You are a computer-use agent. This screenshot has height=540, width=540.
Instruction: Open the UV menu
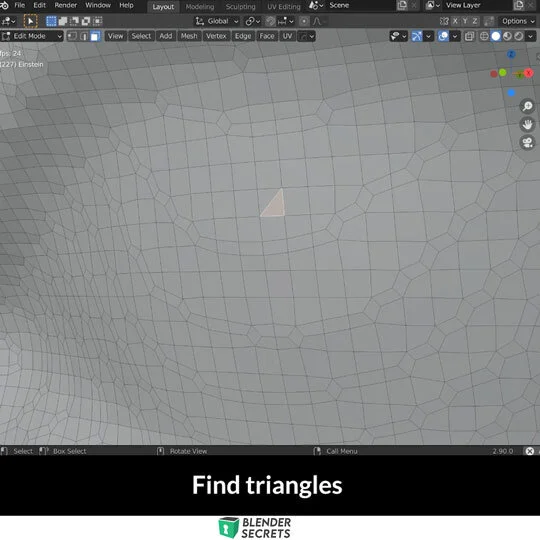coord(287,36)
